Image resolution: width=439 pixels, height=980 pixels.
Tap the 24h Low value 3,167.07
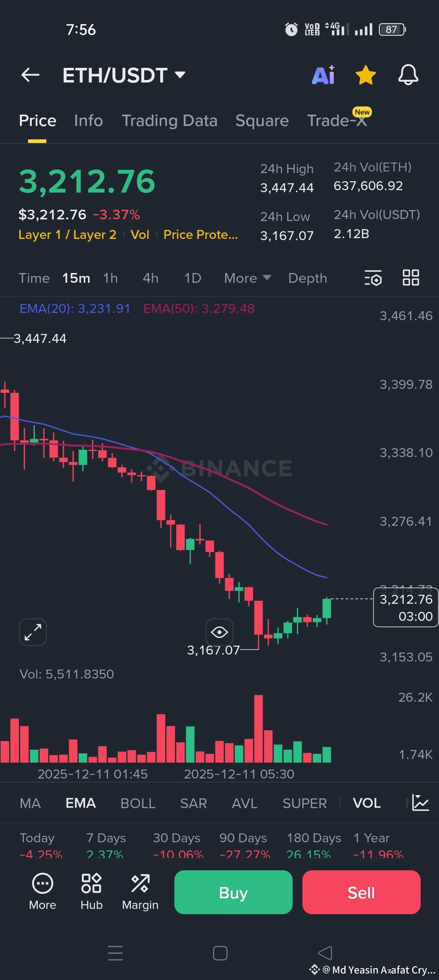click(287, 236)
